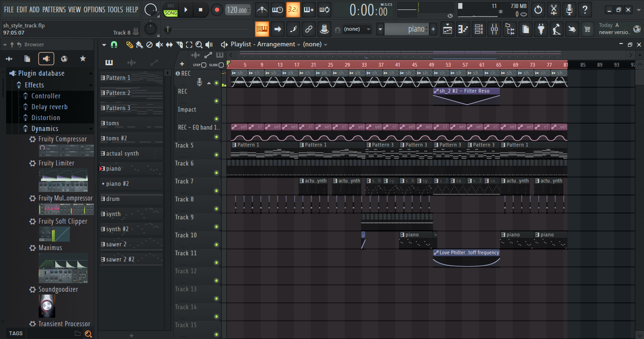Adjust the main volume knob
This screenshot has width=644, height=339.
pyautogui.click(x=151, y=9)
